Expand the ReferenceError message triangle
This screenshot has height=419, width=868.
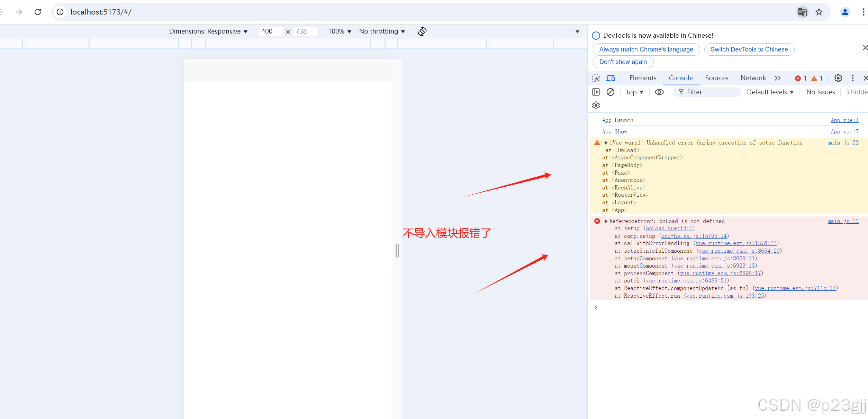606,221
